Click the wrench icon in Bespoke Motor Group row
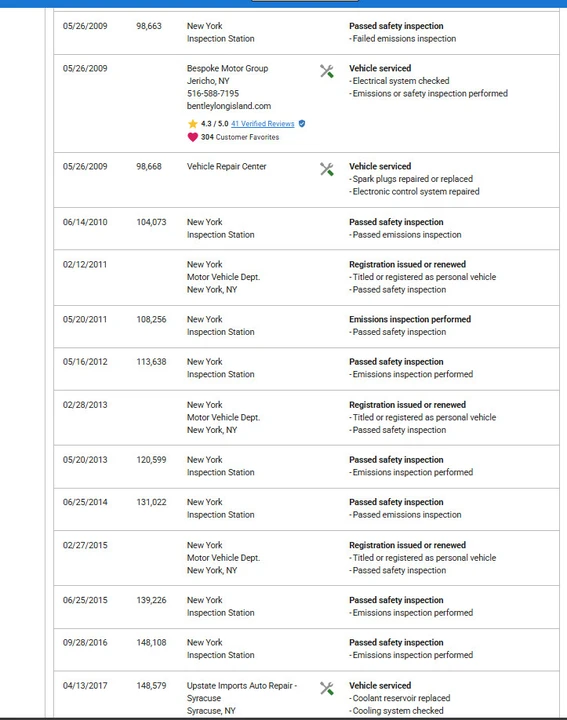 [x=326, y=71]
